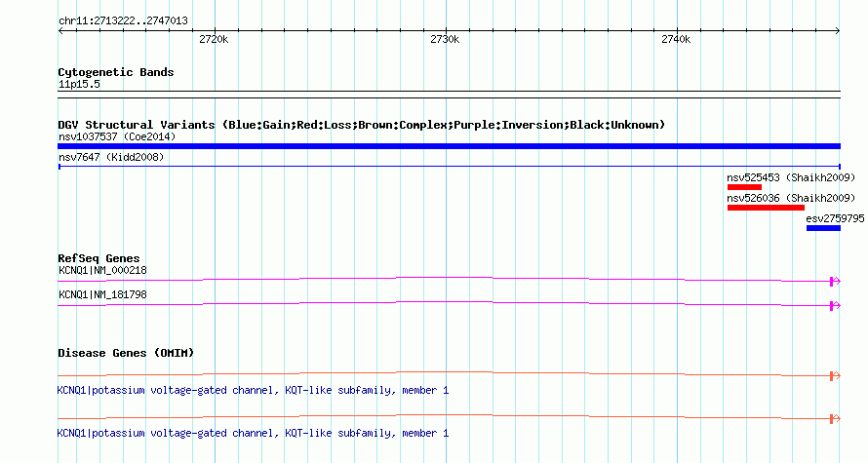Open first KCNQ1 potassium voltage-gated channel link
The image size is (868, 463).
pos(253,391)
